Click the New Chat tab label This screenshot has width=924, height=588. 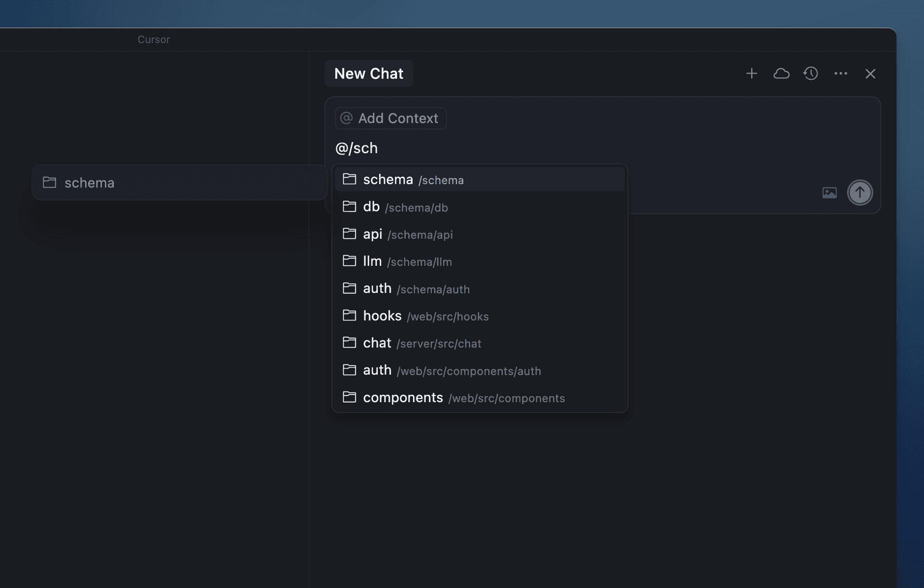369,73
